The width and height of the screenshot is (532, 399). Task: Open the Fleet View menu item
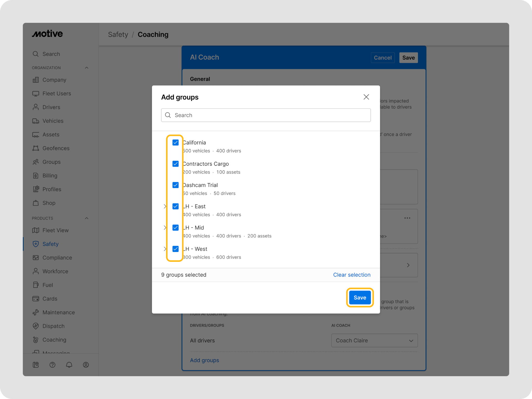(56, 230)
